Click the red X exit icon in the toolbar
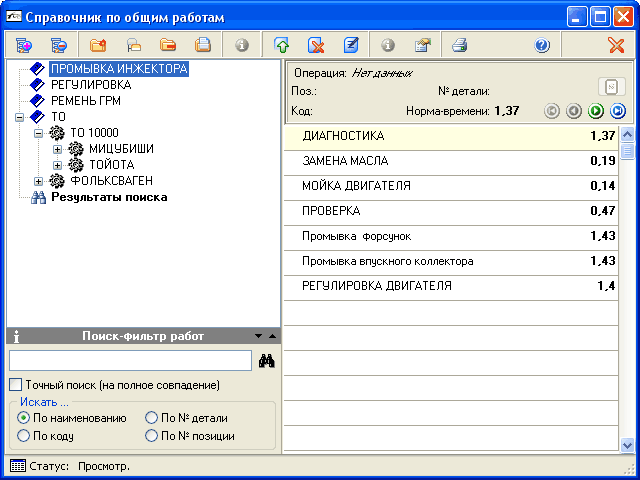 616,45
